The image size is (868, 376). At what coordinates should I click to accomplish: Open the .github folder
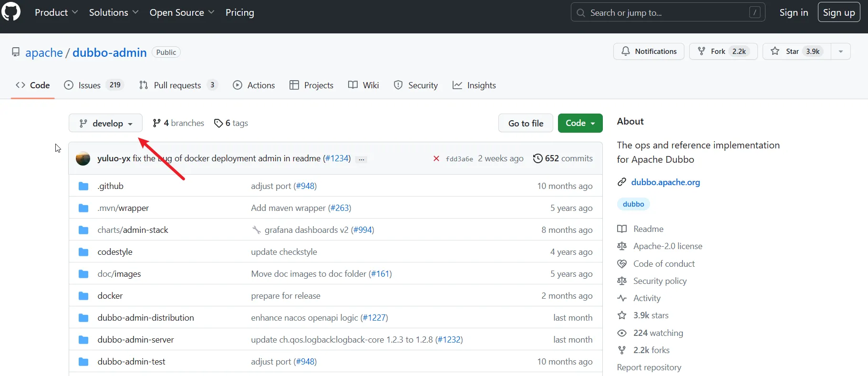pos(110,186)
